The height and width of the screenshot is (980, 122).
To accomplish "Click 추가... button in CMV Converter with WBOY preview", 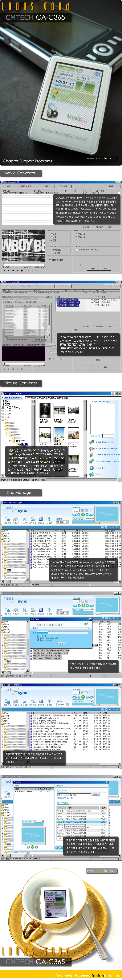I will pyautogui.click(x=10, y=186).
